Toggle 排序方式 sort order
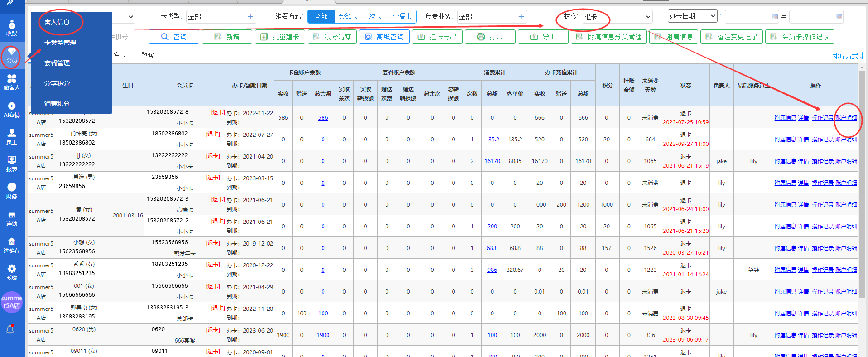The image size is (868, 357). 848,56
